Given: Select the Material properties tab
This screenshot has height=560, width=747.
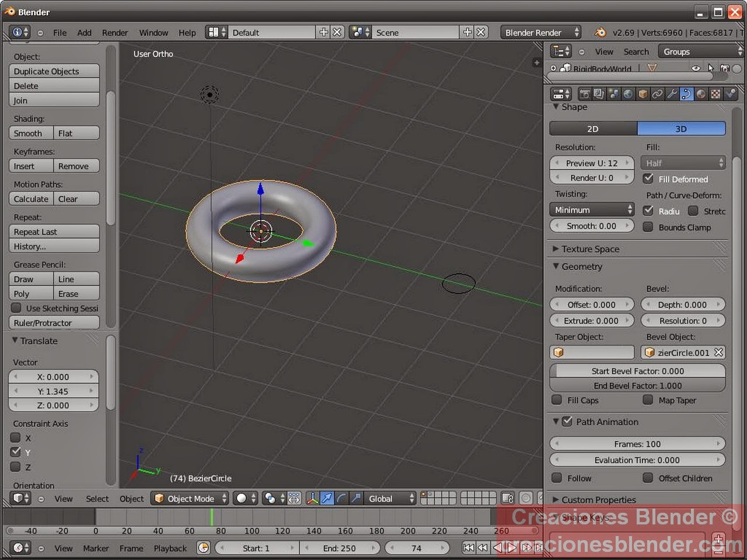Looking at the screenshot, I should pos(701,93).
